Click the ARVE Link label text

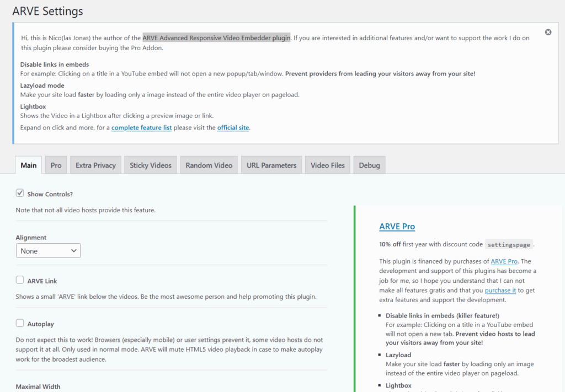(42, 281)
